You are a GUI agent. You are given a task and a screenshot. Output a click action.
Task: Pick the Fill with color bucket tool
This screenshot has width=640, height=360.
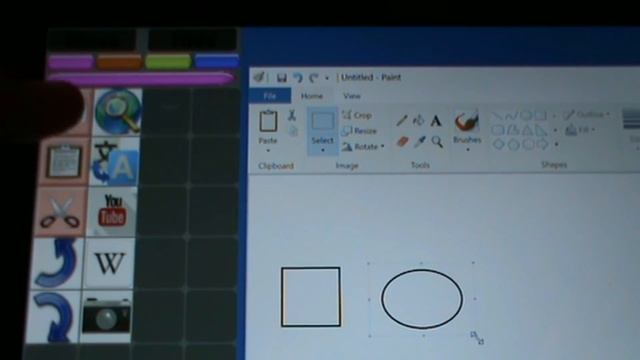418,120
